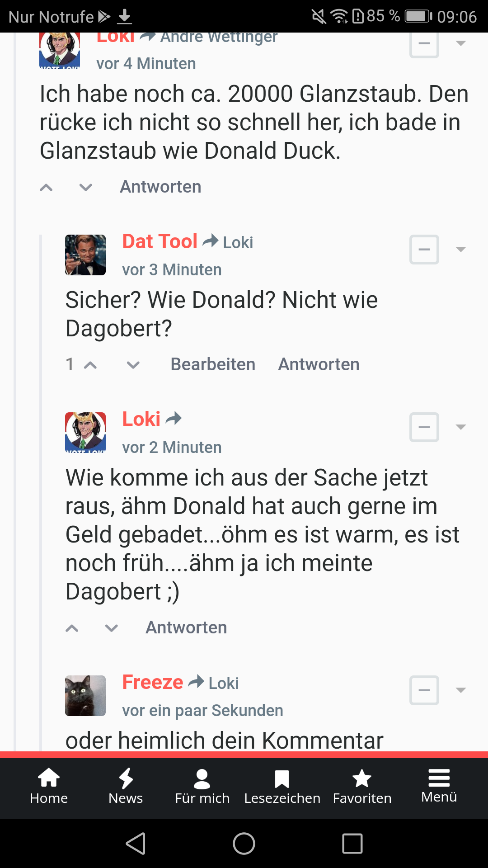Downvote Loki's Dagobert comment
The width and height of the screenshot is (488, 868).
tap(112, 628)
